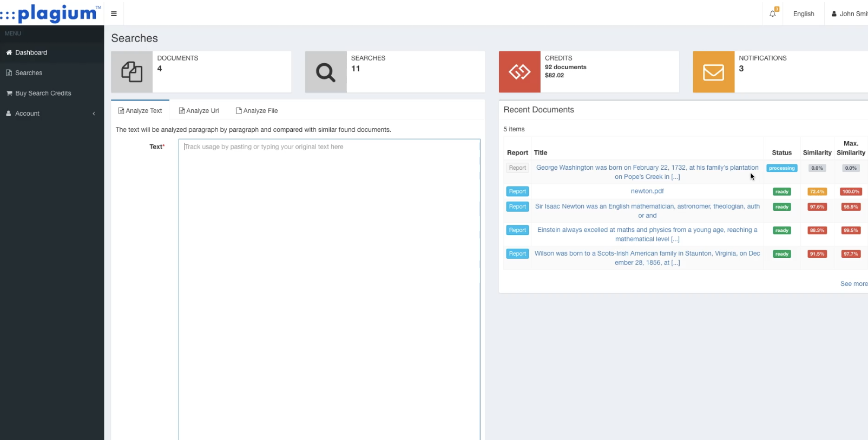
Task: Open the Report button for newton.pdf
Action: coord(517,191)
